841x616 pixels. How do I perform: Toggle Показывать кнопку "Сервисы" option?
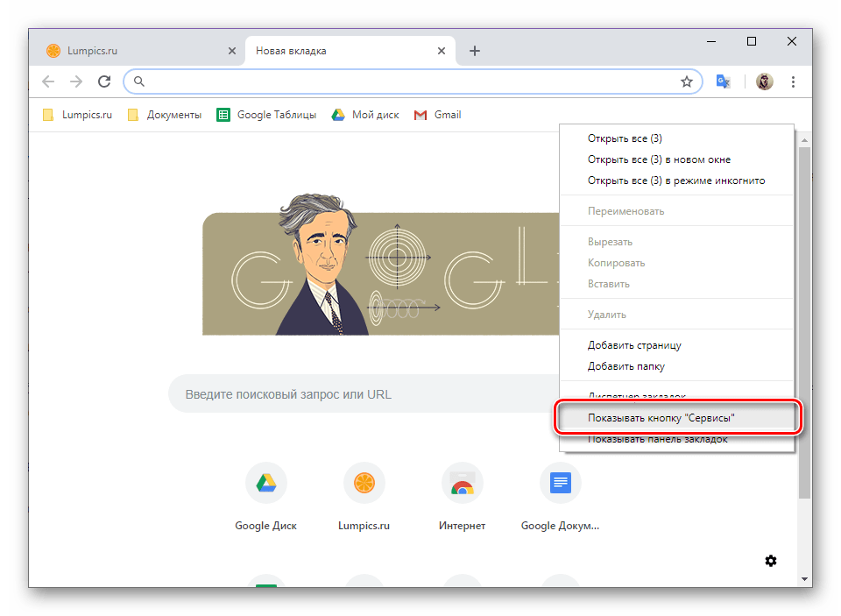[x=661, y=419]
